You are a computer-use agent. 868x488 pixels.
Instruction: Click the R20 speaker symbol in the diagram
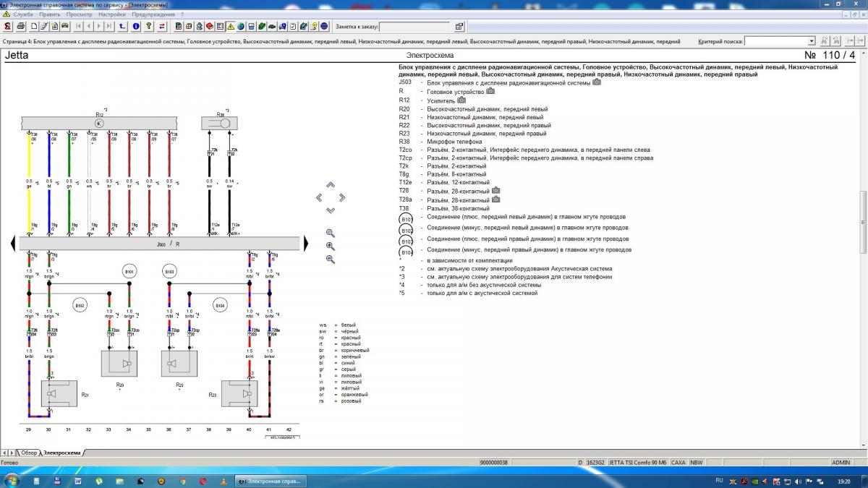point(119,363)
